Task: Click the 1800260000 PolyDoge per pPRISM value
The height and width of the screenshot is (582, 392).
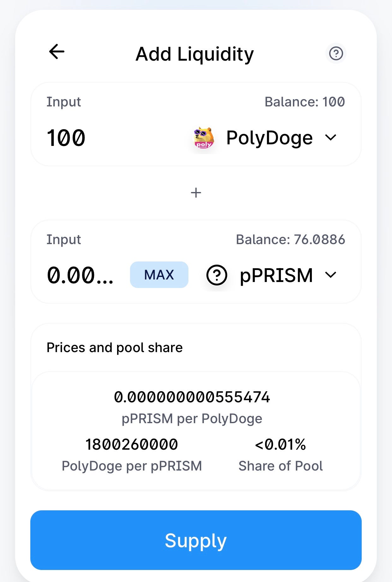Action: pyautogui.click(x=132, y=444)
